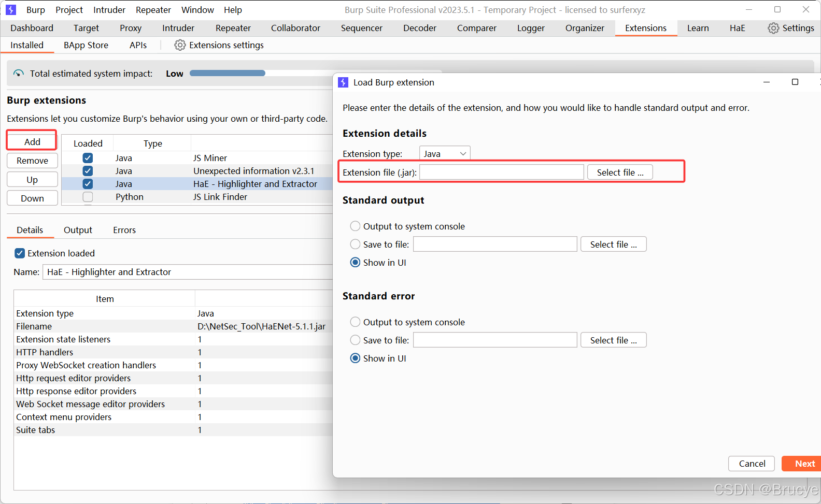Switch to the Output details tab

(78, 230)
